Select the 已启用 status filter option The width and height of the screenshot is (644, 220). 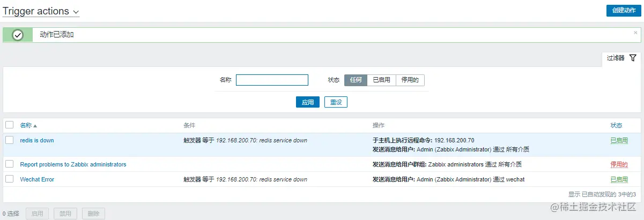click(381, 80)
